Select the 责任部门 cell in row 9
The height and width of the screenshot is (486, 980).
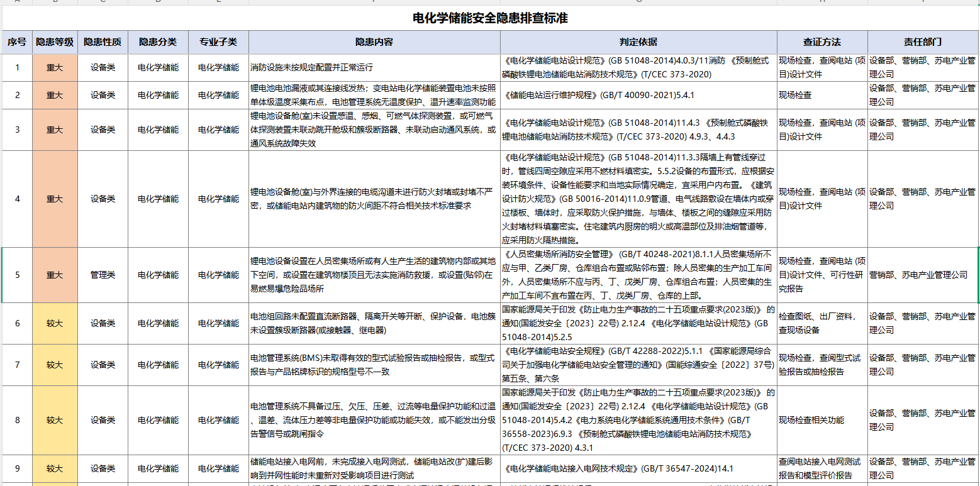[923, 468]
